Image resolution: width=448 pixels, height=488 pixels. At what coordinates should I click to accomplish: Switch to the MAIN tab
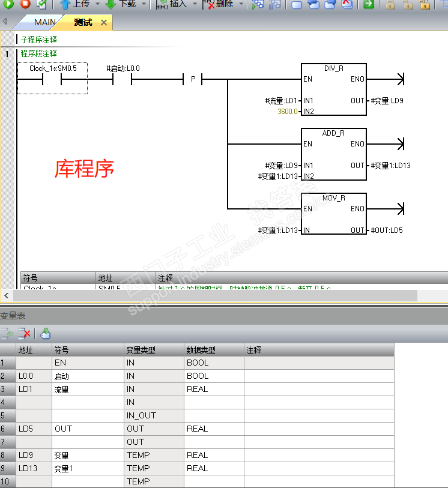point(44,22)
